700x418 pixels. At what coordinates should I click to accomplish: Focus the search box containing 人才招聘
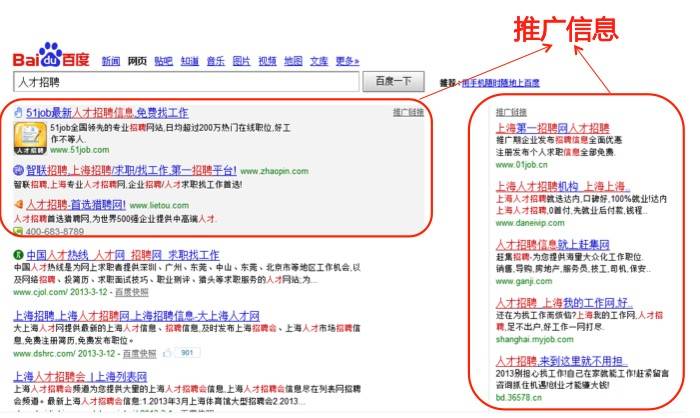click(x=186, y=82)
